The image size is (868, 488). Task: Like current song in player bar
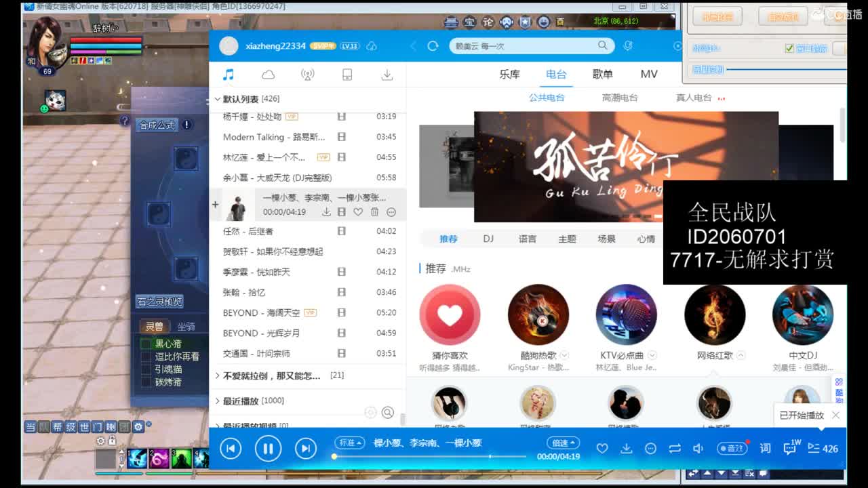[x=602, y=449]
